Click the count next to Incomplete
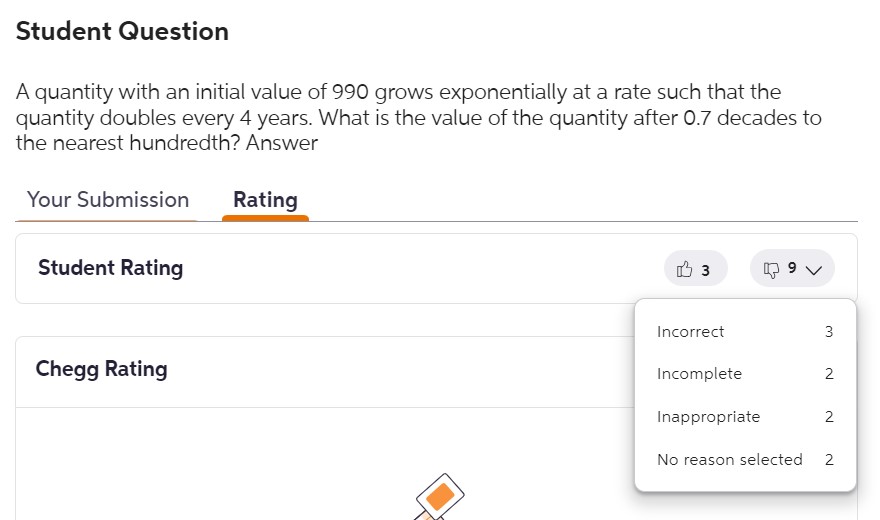 coord(829,374)
